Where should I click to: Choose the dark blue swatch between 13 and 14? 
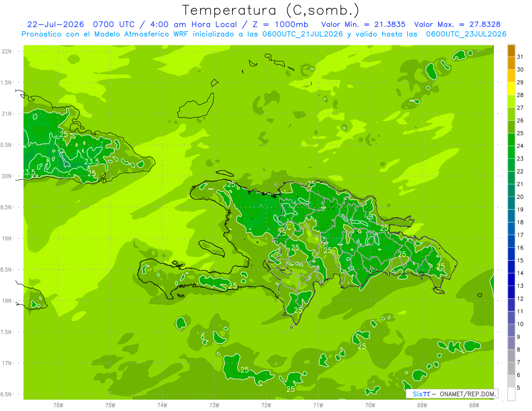(x=511, y=280)
